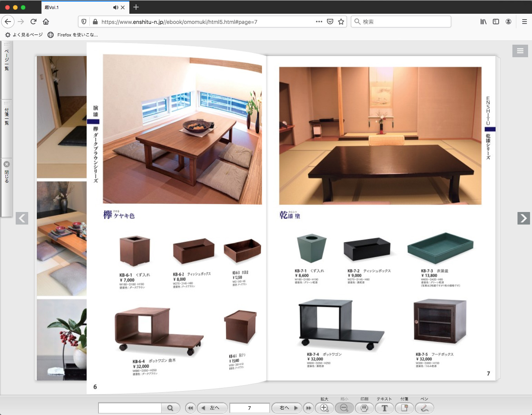Click the ebook search magnifier button
The height and width of the screenshot is (415, 532).
170,408
